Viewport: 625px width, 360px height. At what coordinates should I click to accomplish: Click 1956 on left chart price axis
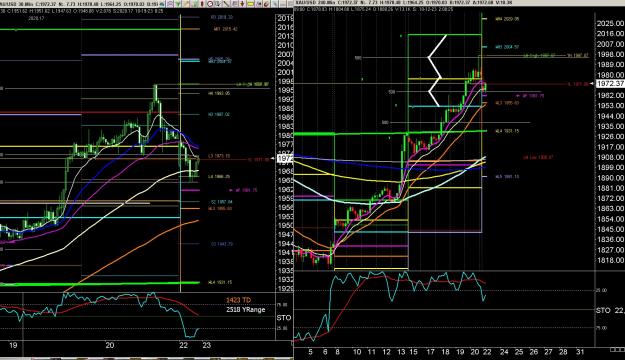(x=285, y=207)
